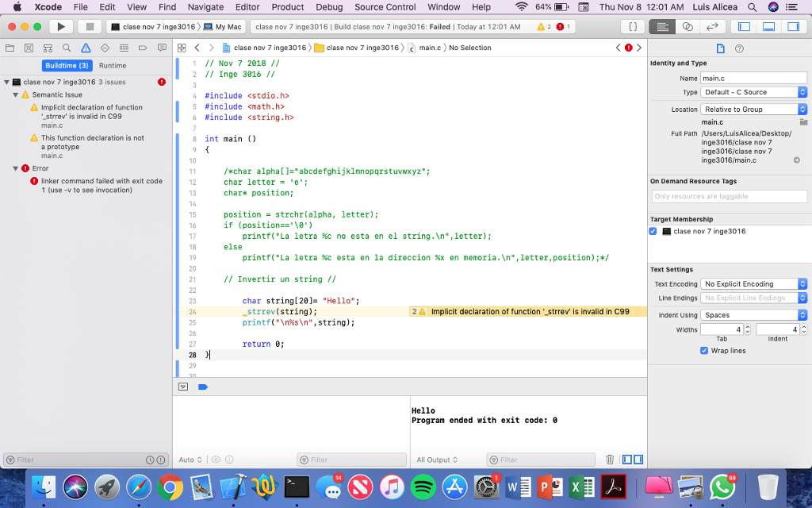Viewport: 812px width, 508px height.
Task: Show the Quick Help inspector question mark
Action: 739,48
